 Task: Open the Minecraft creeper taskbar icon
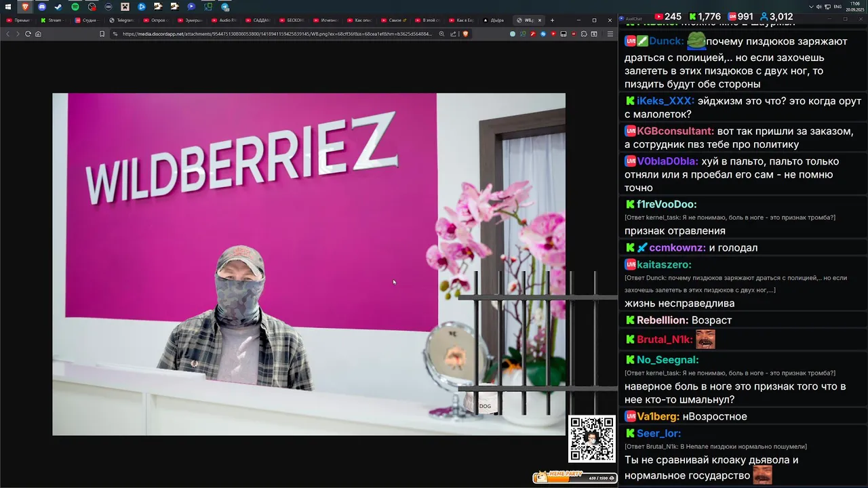pyautogui.click(x=125, y=7)
